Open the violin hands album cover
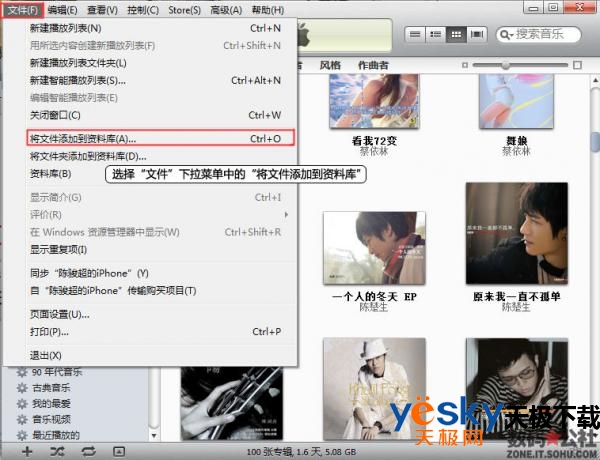 pyautogui.click(x=232, y=403)
